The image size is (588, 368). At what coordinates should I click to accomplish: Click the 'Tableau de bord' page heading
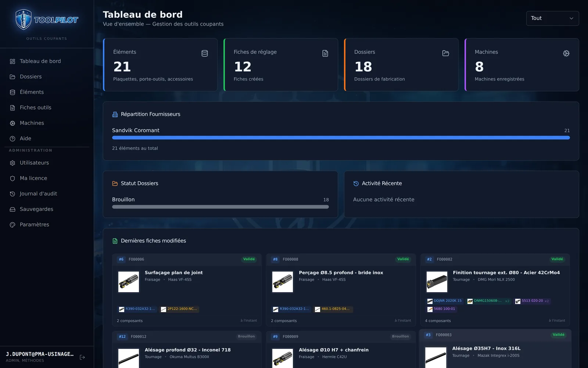(x=143, y=15)
